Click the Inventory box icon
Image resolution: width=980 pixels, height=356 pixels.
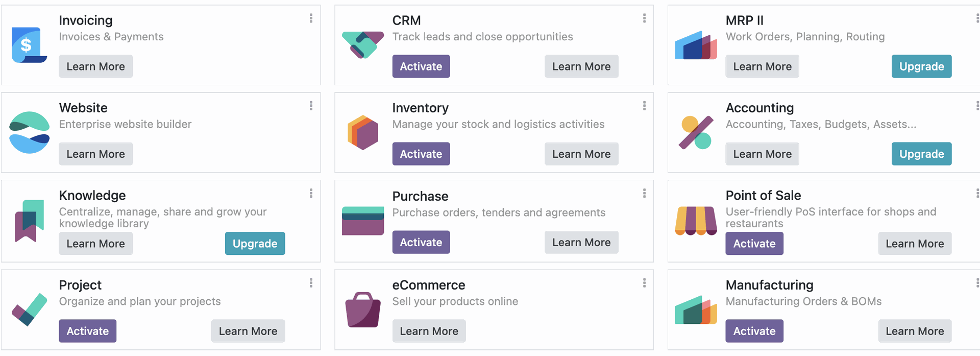[x=362, y=132]
